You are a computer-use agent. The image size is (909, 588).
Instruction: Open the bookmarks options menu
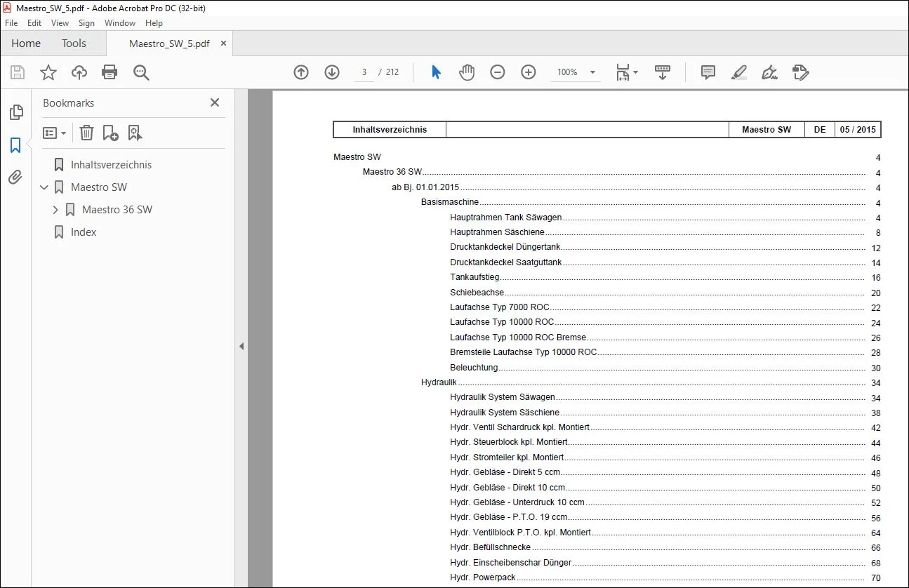pyautogui.click(x=55, y=133)
